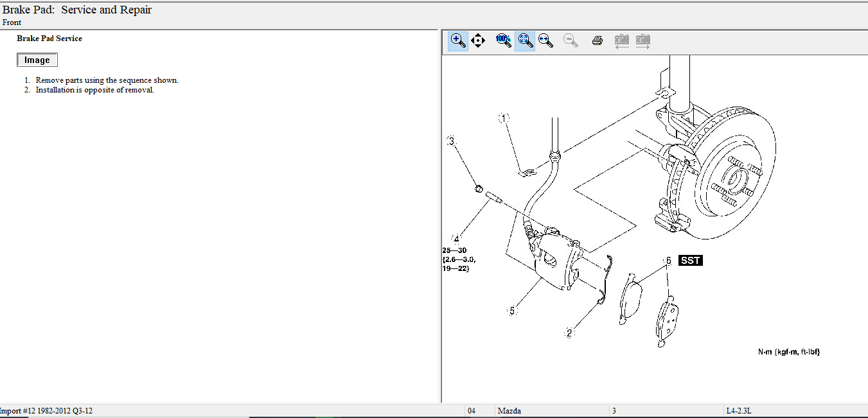Screen dimensions: 868x418
Task: Print the brake pad diagram
Action: click(597, 40)
